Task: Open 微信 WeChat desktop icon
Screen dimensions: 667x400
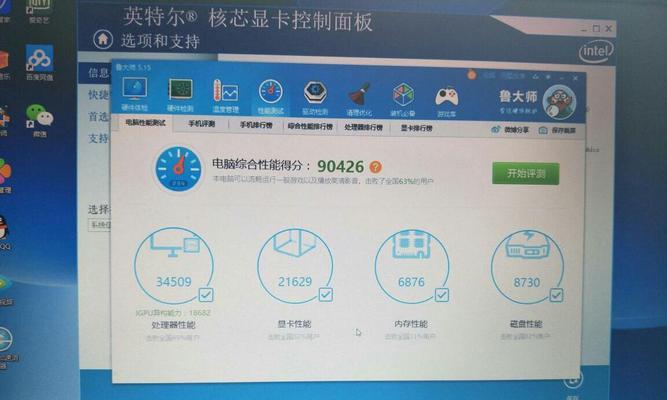Action: click(x=39, y=120)
